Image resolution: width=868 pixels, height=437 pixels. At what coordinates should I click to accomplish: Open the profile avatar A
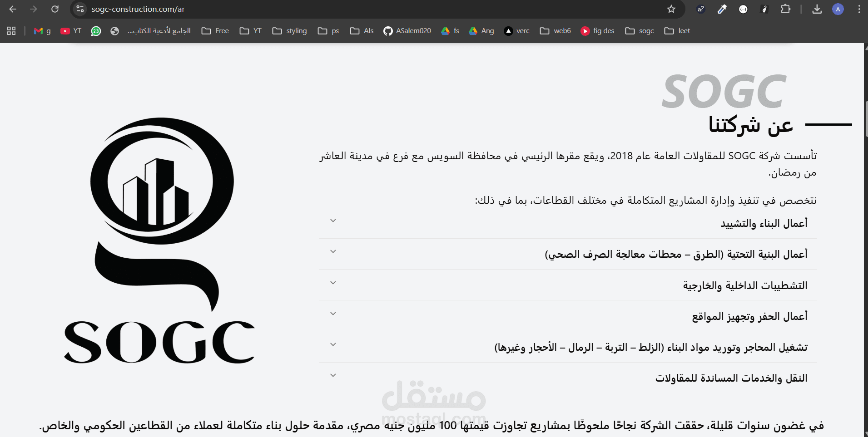point(838,9)
